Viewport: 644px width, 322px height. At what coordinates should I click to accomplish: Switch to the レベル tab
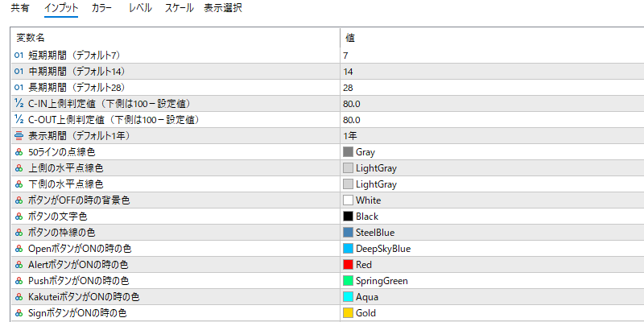[x=140, y=8]
